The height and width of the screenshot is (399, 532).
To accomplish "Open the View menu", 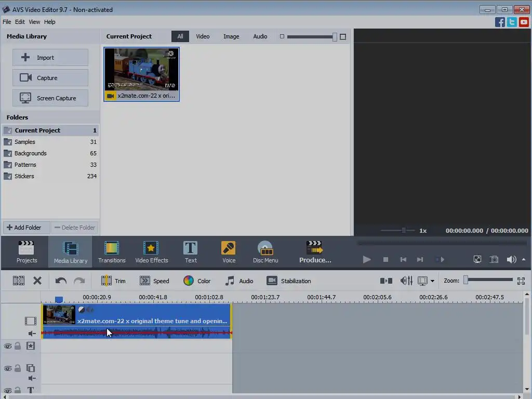I will pyautogui.click(x=34, y=22).
